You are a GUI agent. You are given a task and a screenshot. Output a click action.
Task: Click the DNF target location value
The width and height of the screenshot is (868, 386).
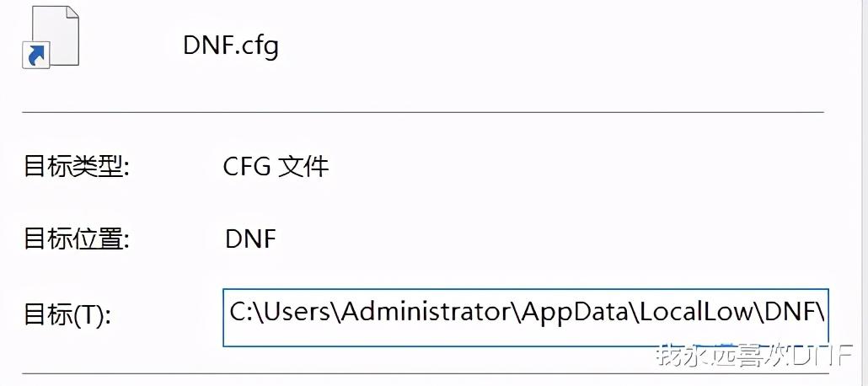click(x=250, y=239)
